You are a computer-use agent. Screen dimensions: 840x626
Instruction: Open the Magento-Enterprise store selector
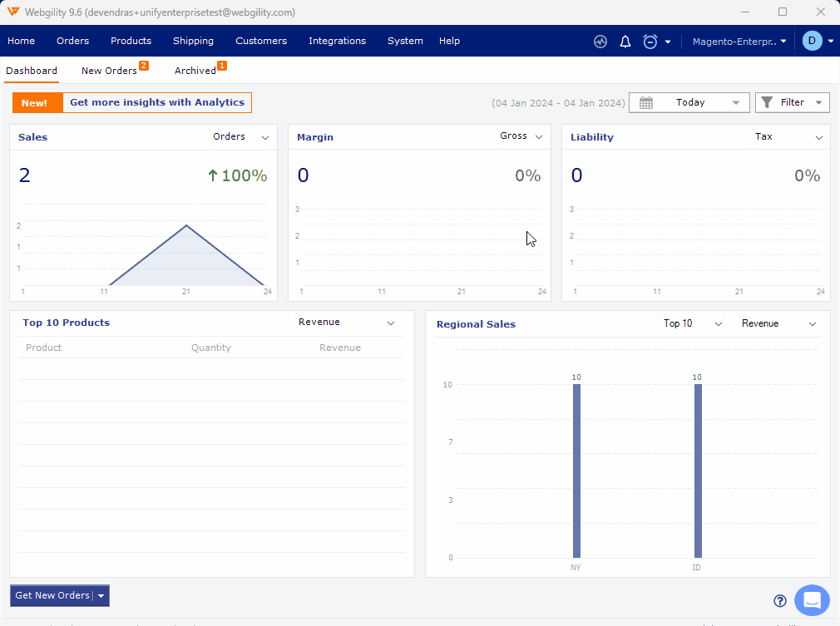coord(739,42)
